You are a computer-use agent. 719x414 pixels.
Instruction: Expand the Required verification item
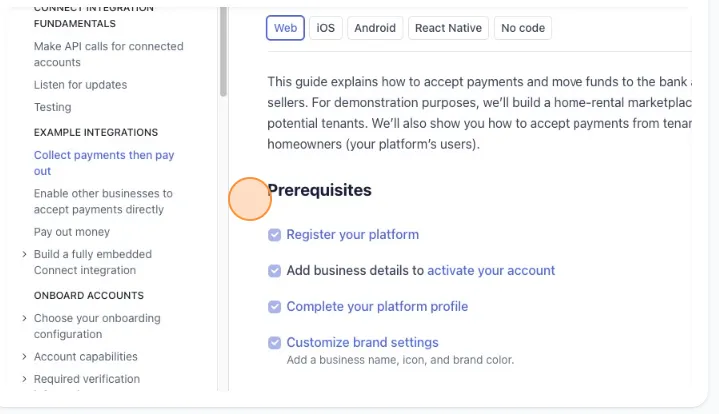coord(24,379)
